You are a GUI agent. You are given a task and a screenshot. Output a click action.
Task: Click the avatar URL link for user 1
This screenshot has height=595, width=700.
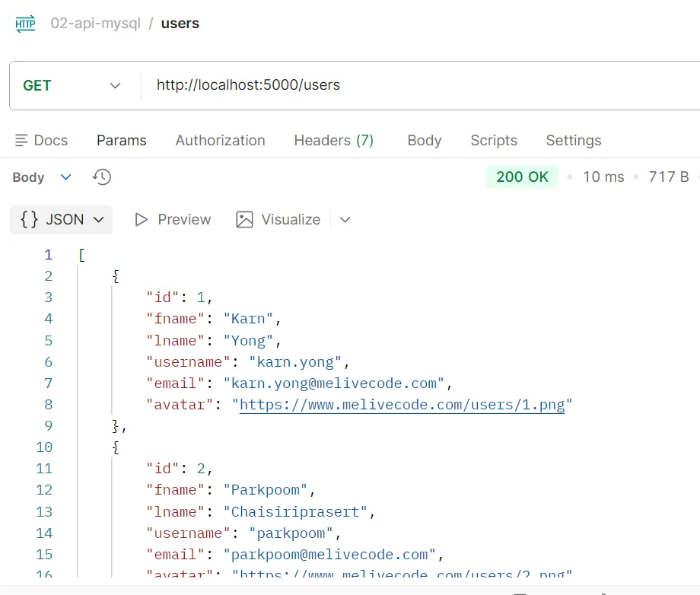[x=403, y=404]
